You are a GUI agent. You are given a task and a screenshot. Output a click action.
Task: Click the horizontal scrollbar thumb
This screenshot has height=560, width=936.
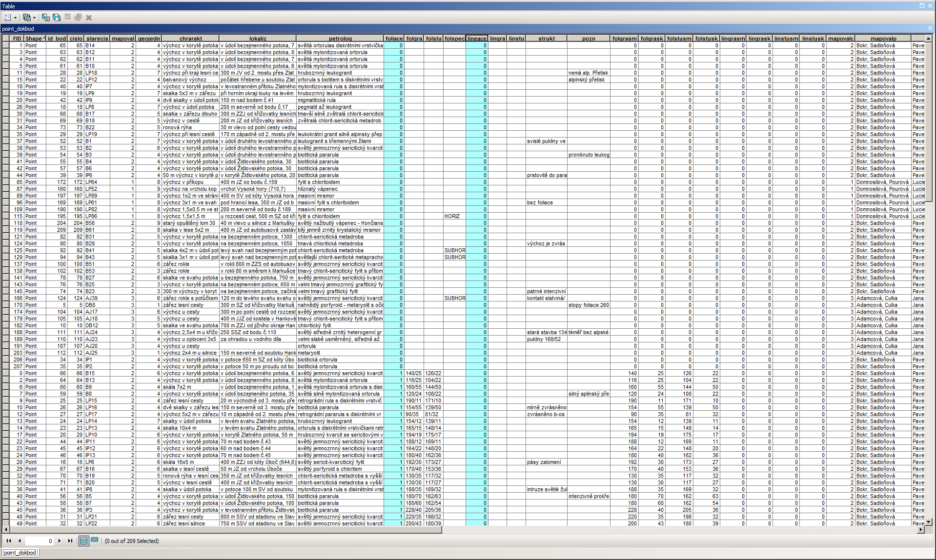point(225,530)
